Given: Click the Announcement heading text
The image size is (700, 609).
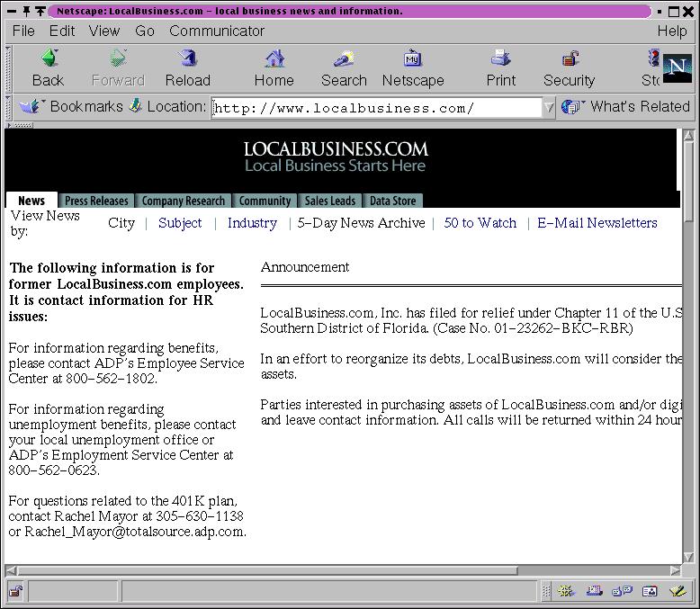Looking at the screenshot, I should [305, 267].
